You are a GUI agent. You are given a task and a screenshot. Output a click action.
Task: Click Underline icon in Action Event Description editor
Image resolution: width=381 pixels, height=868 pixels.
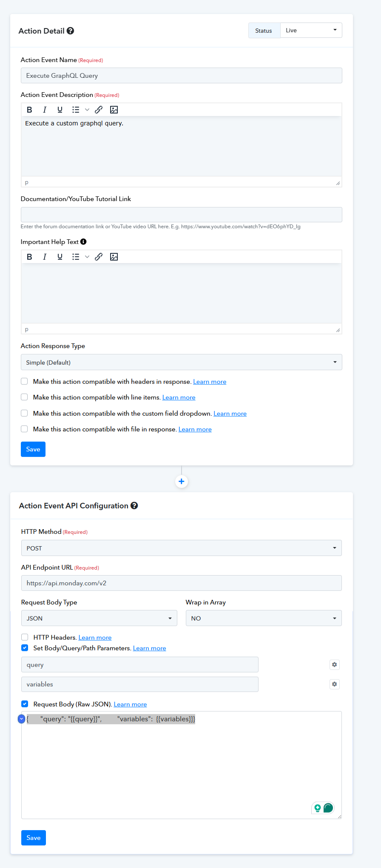(60, 110)
